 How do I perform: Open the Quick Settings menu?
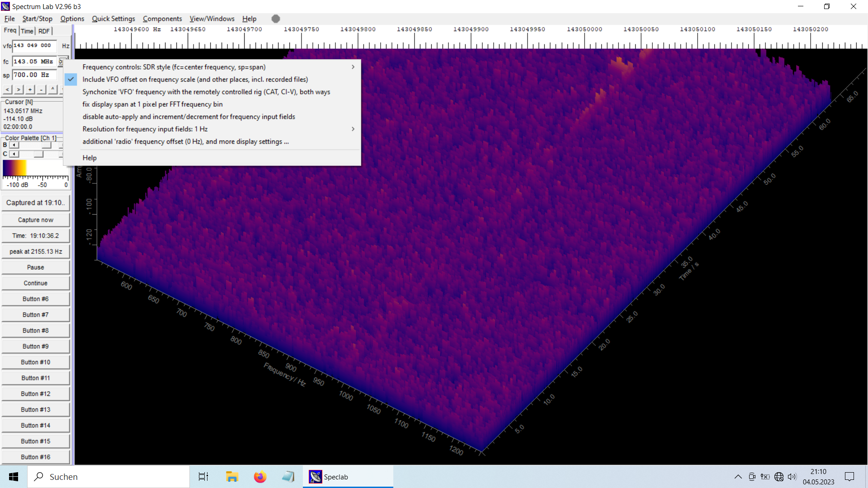point(113,19)
